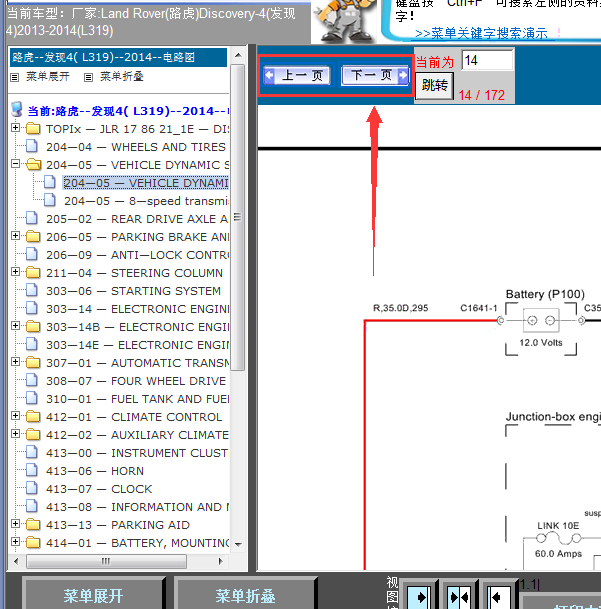
Task: Click the 路虎--发现4(L319)--2014--电路图 header
Action: (x=118, y=57)
